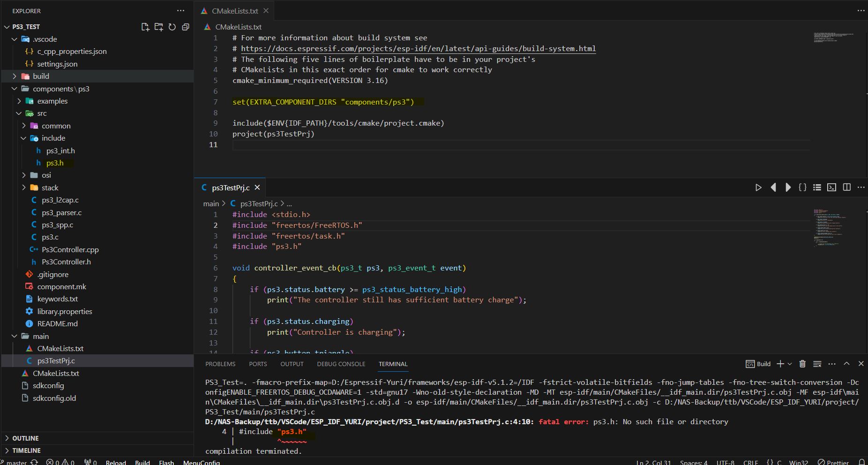The image size is (868, 465).
Task: Collapse the main folder
Action: (x=15, y=336)
